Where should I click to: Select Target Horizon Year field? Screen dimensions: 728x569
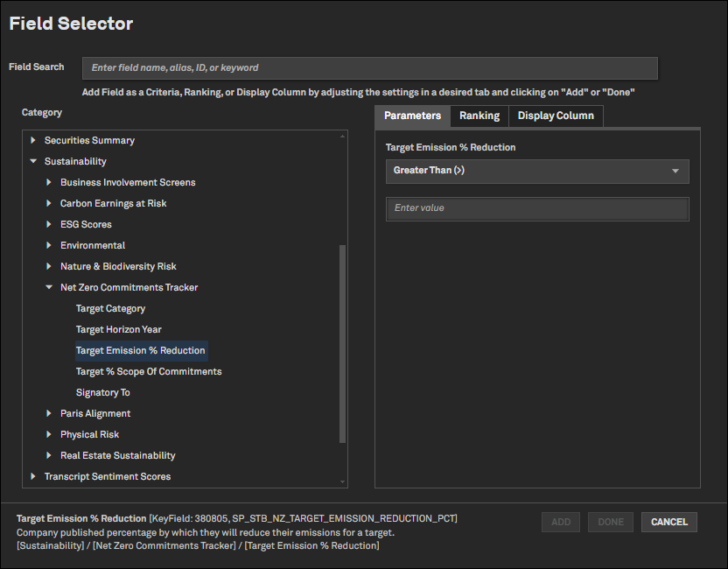pyautogui.click(x=118, y=329)
